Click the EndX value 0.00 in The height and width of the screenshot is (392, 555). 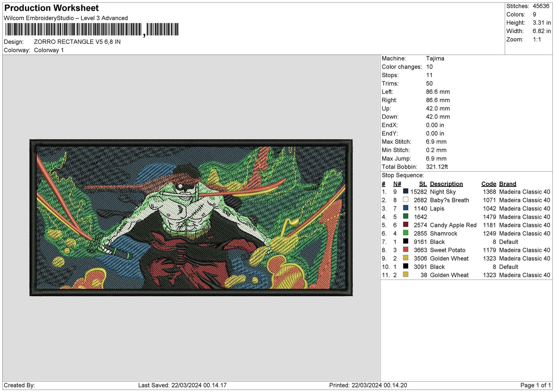(435, 125)
